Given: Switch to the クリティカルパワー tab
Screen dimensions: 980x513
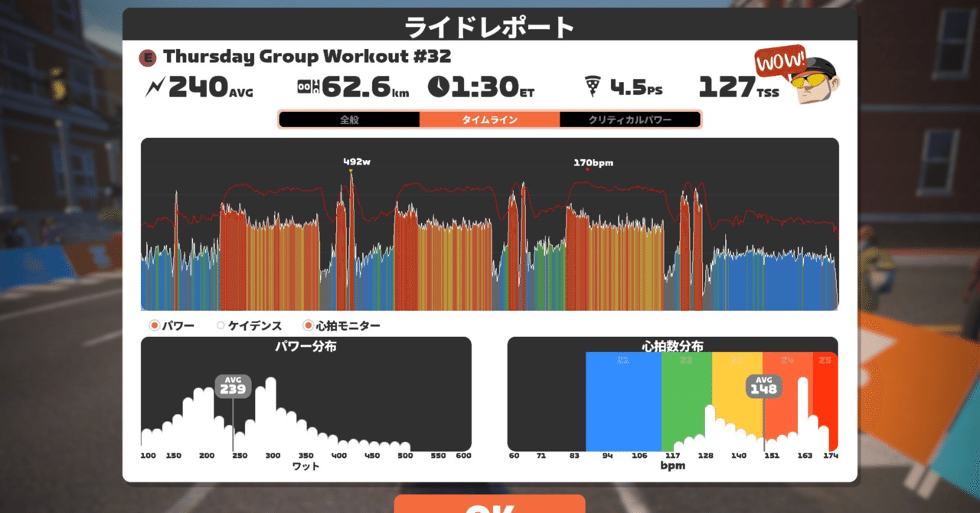Looking at the screenshot, I should click(x=631, y=119).
